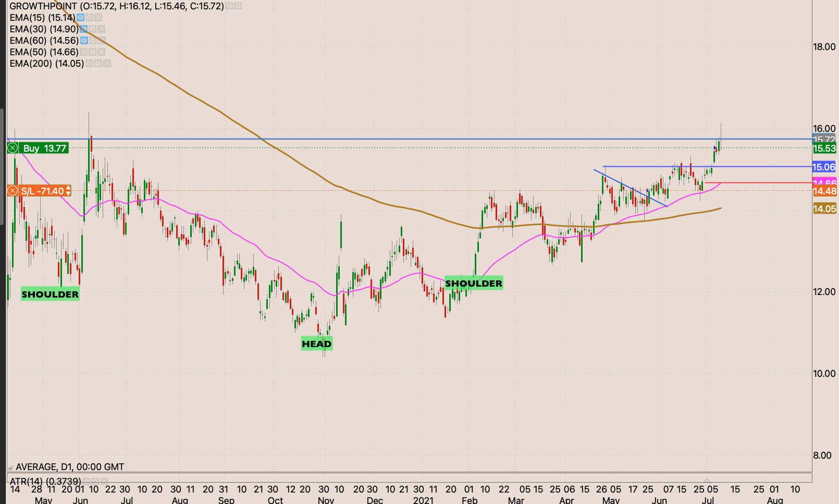Viewport: 839px width, 504px height.
Task: Open settings gear for EMA(15) indicator
Action: tap(90, 18)
